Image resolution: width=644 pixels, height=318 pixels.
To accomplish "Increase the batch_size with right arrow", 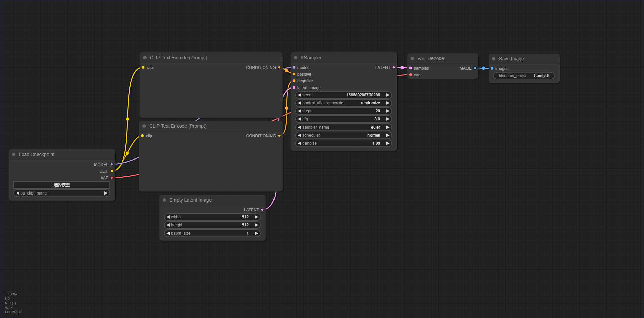I will point(256,233).
